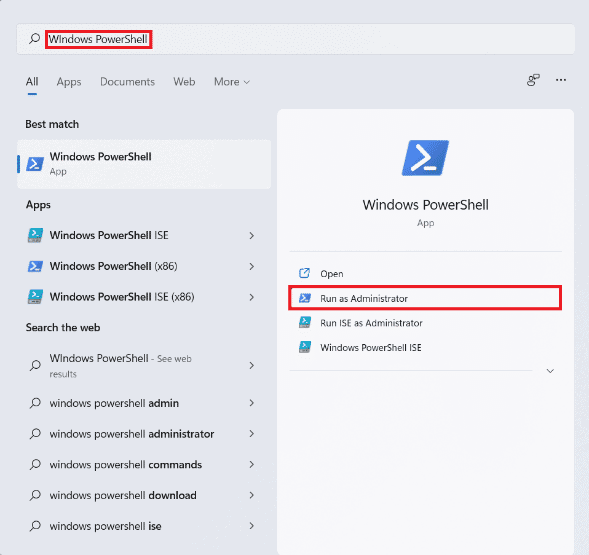Search web for 'windows powershell admin'
Viewport: 589px width, 555px height.
coord(114,403)
